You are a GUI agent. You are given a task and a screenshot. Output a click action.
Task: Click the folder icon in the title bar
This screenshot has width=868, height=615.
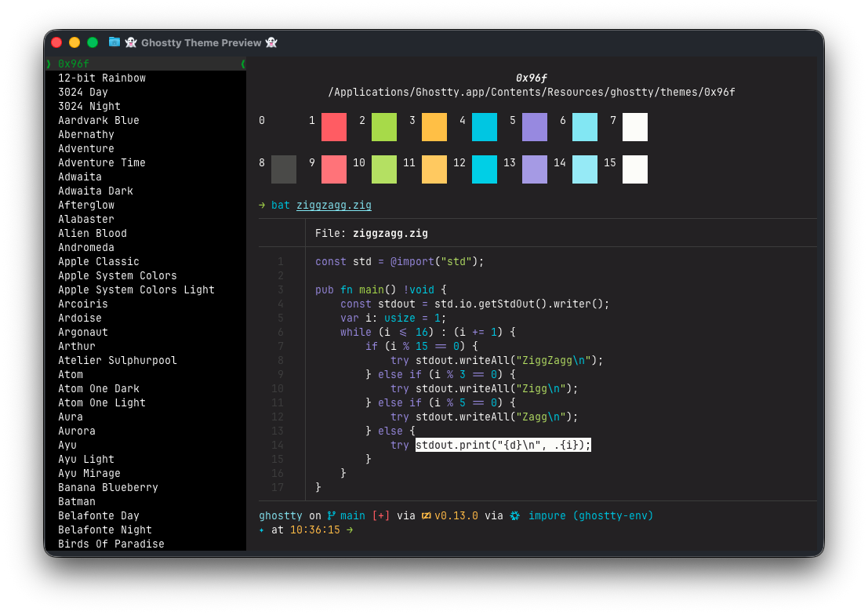coord(114,42)
